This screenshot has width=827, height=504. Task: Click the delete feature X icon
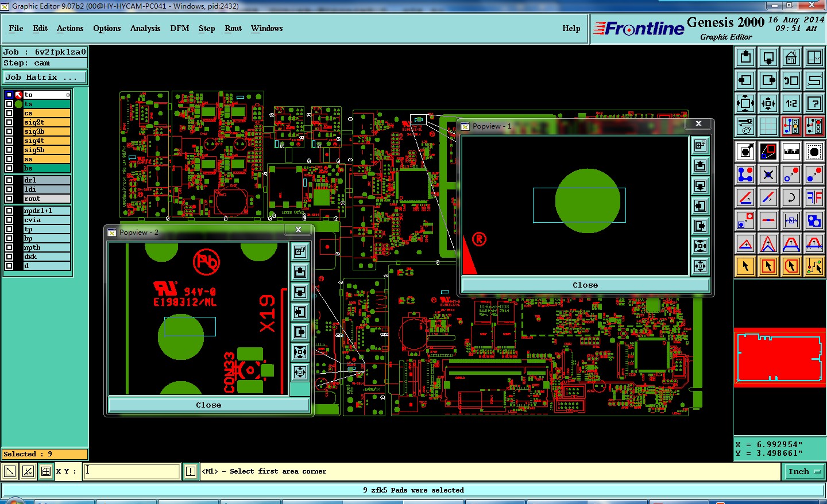768,175
